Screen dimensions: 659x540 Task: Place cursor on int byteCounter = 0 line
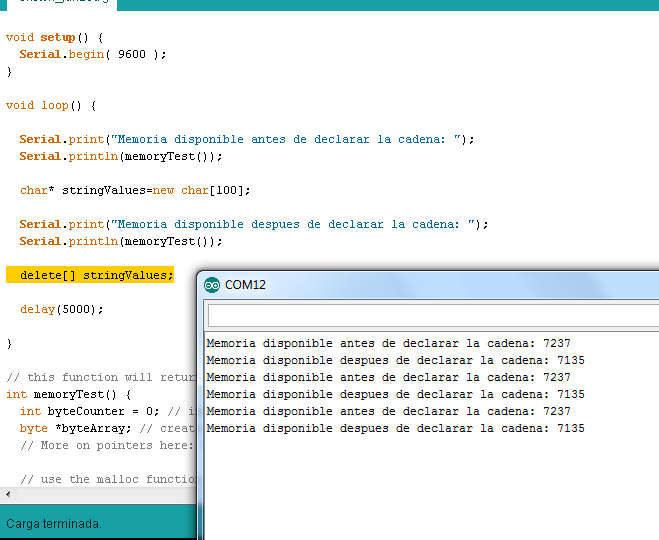pyautogui.click(x=100, y=411)
